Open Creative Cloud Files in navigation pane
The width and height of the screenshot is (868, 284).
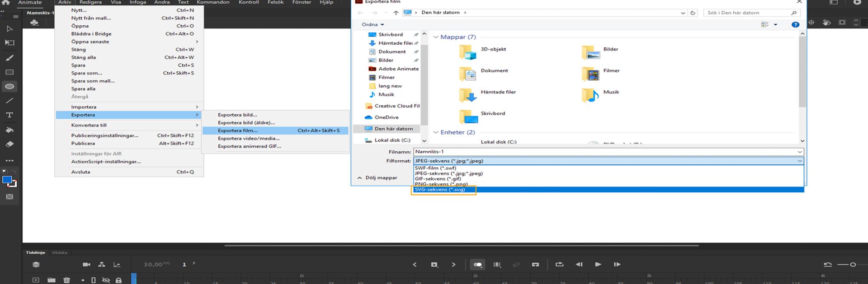(392, 106)
